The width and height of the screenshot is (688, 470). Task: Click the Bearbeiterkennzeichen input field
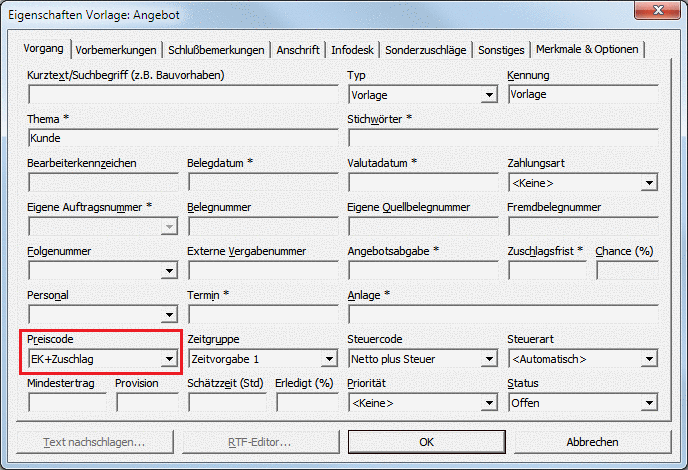point(103,182)
